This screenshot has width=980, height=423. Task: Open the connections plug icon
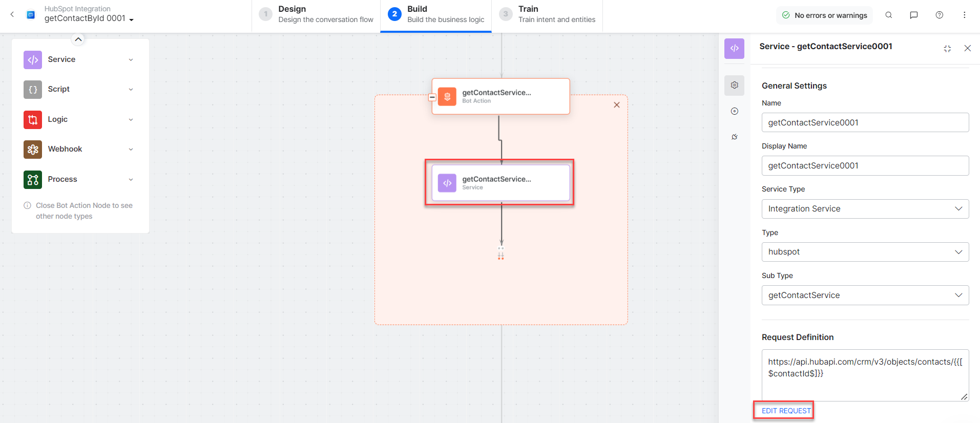pos(734,137)
